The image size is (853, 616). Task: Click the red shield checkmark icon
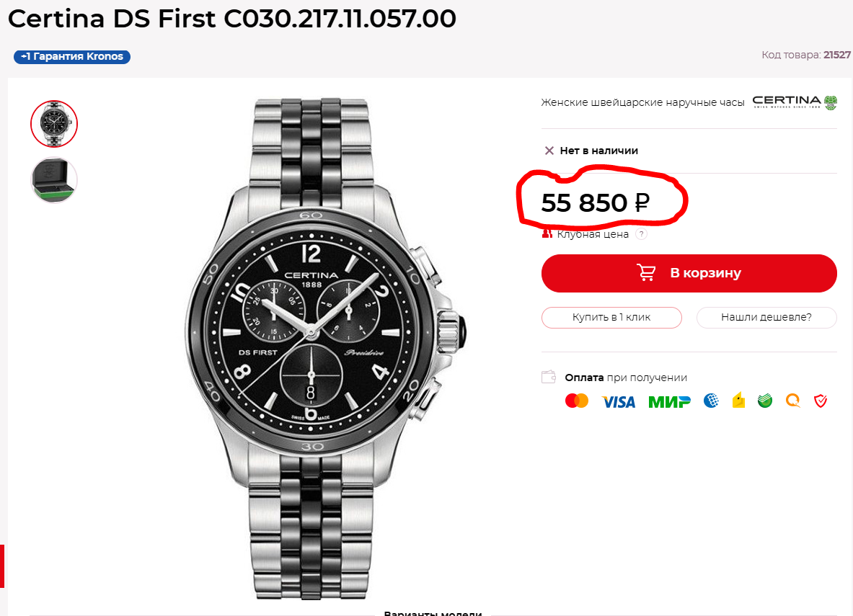coord(821,401)
